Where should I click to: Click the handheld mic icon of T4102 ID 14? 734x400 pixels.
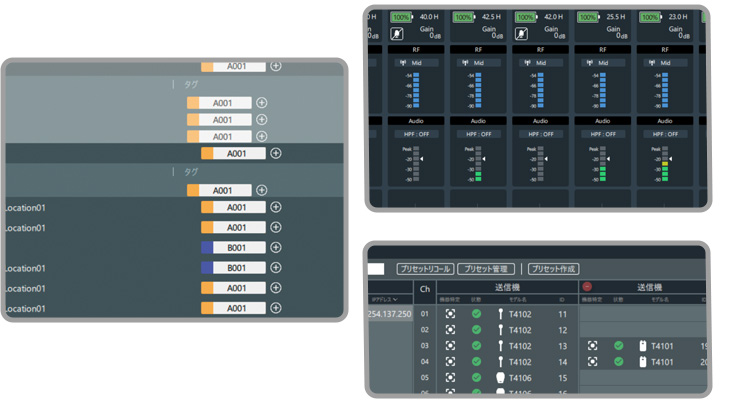500,362
